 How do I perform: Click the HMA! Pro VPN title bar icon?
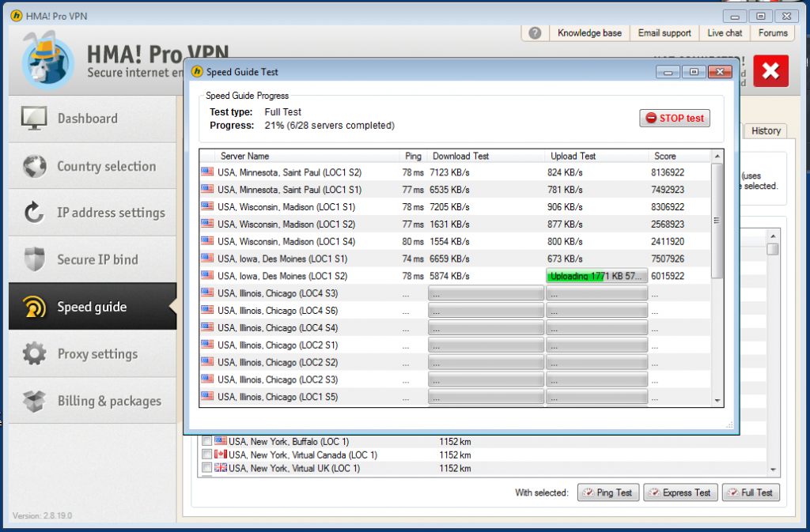[x=17, y=16]
